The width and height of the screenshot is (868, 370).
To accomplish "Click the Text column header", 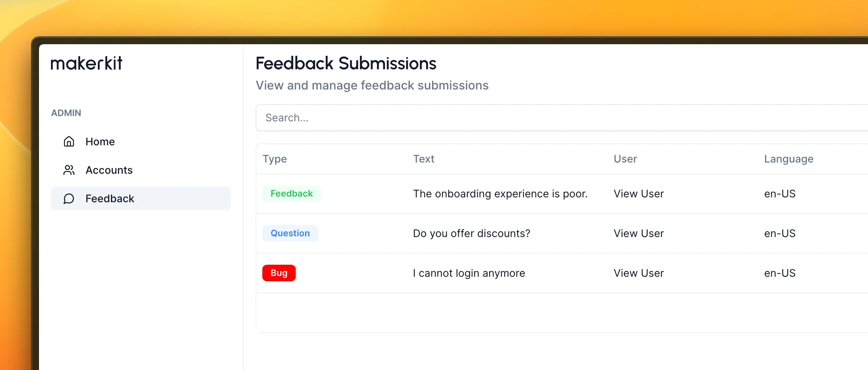I will pyautogui.click(x=424, y=159).
